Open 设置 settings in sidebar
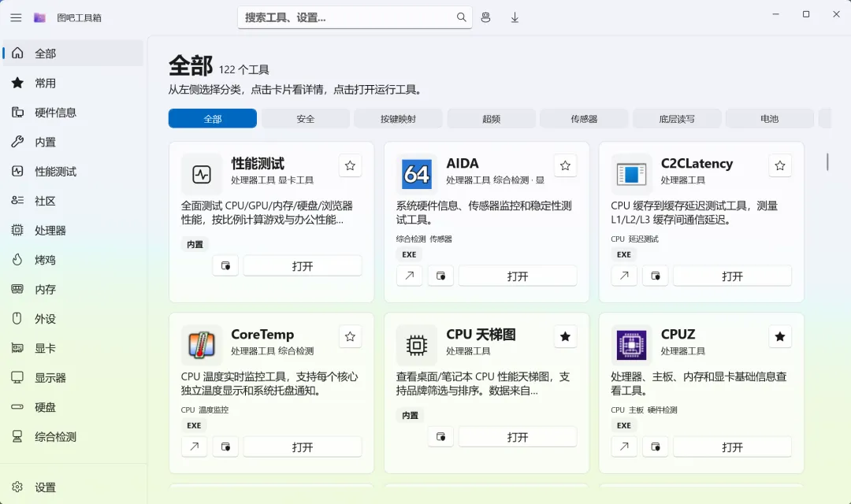This screenshot has height=504, width=851. pos(73,487)
